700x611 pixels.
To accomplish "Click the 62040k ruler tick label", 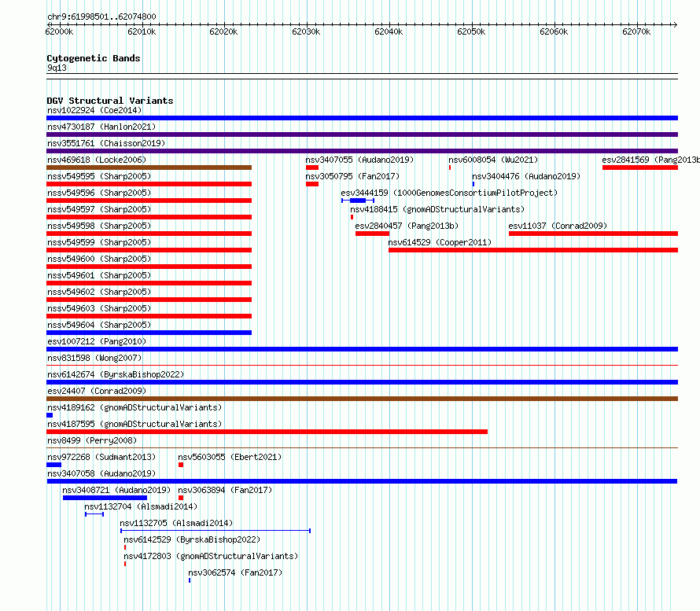I will point(389,31).
